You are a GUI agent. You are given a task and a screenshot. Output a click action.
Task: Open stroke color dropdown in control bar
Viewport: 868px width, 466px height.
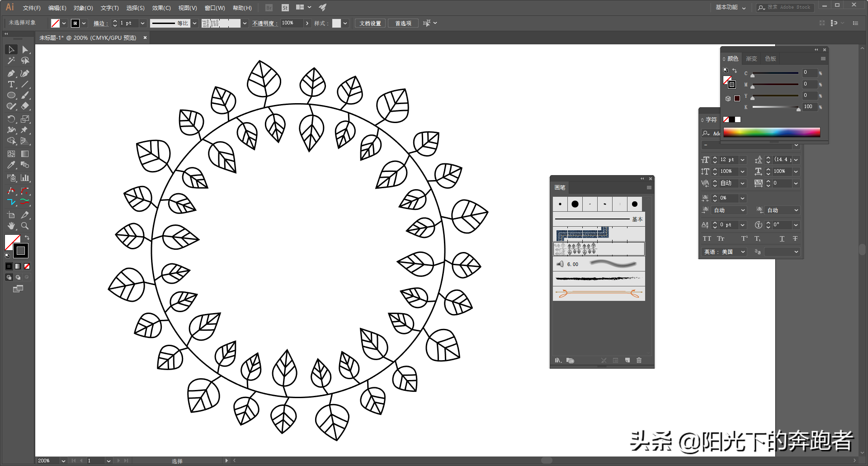(x=84, y=23)
